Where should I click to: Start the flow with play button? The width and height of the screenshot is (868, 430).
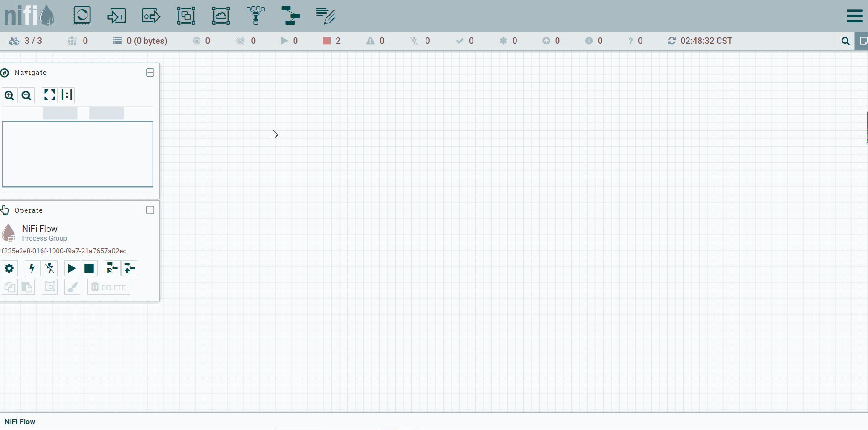tap(72, 268)
